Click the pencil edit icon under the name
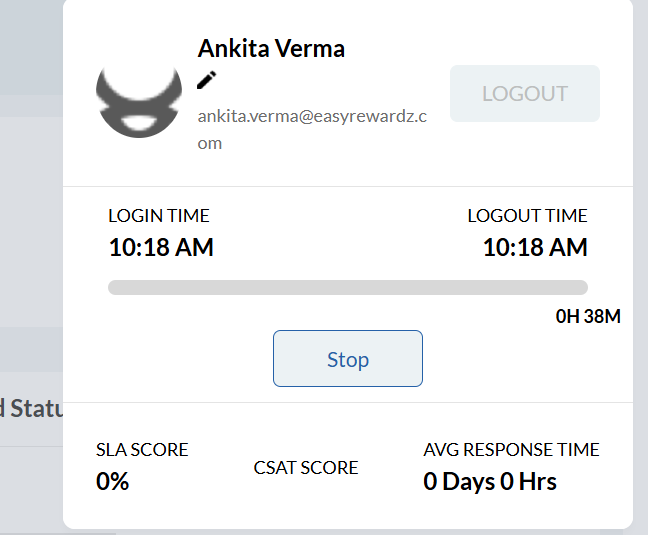The width and height of the screenshot is (648, 535). 207,81
